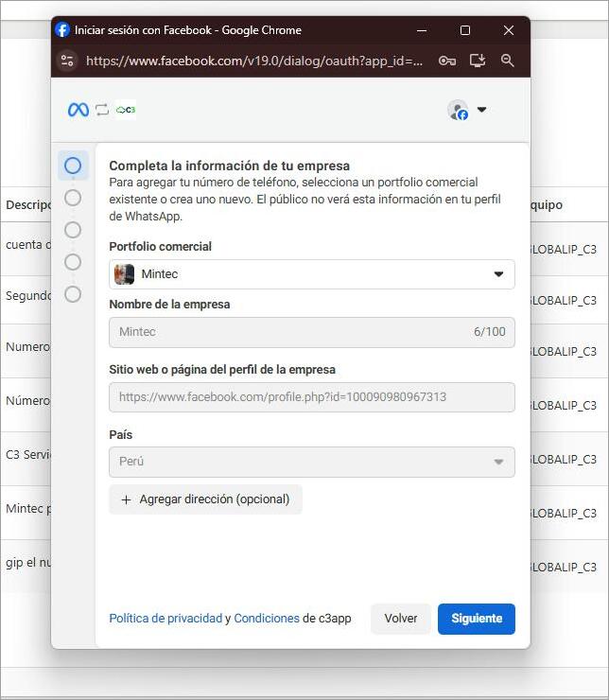Click 'C3 Servi' row in background table
This screenshot has width=609, height=700.
(x=28, y=454)
